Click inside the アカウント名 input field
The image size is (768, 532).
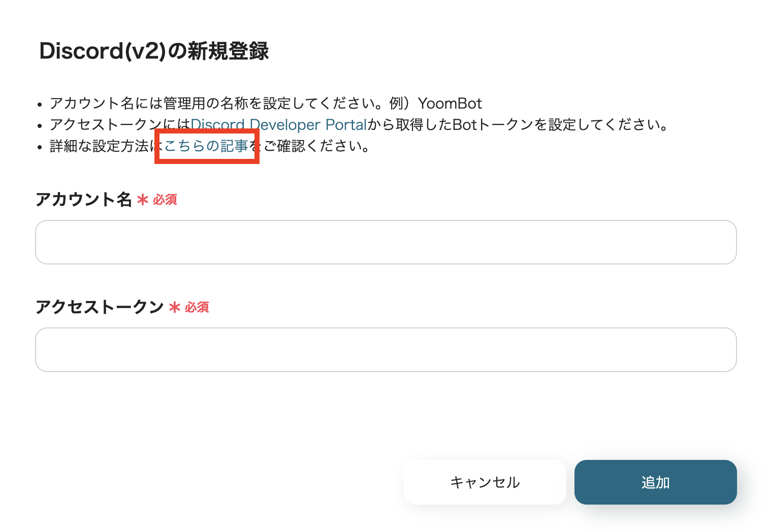(386, 242)
